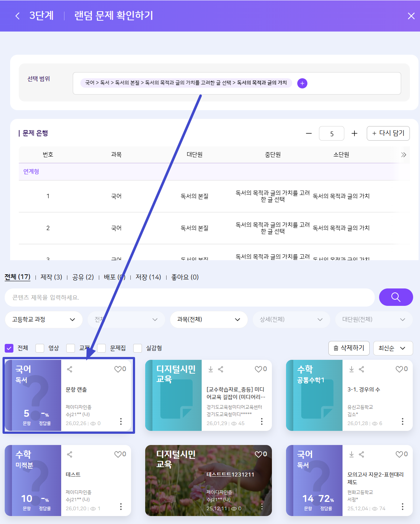This screenshot has width=420, height=524.
Task: Click the magnifier search button
Action: pyautogui.click(x=396, y=297)
